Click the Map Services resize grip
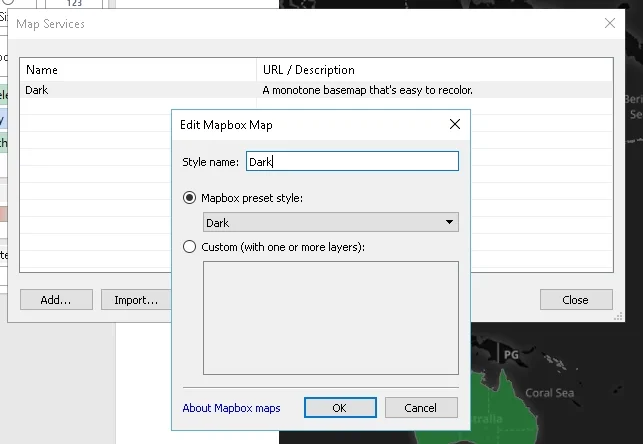 coord(618,316)
